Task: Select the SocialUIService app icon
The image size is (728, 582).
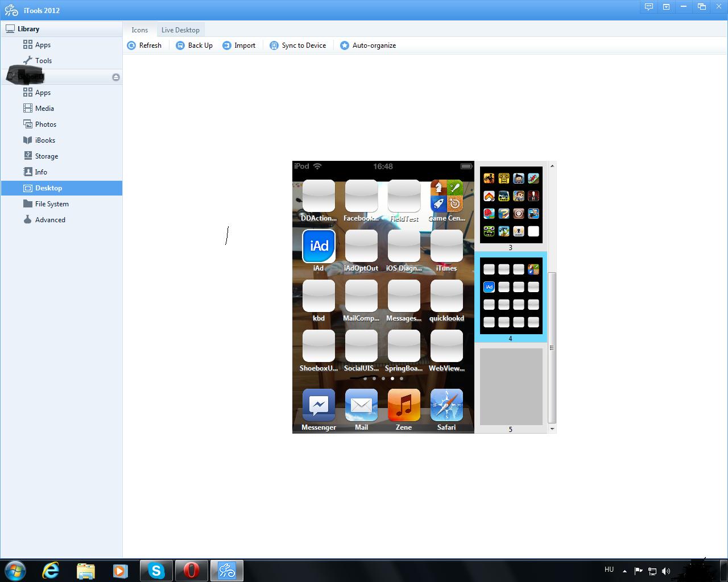Action: pos(361,346)
